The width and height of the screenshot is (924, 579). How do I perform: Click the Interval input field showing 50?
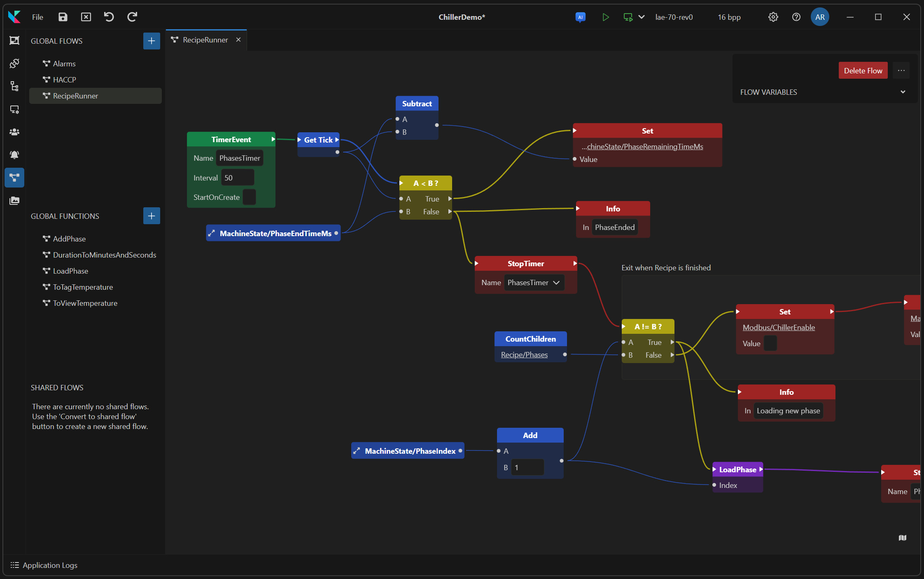click(237, 178)
